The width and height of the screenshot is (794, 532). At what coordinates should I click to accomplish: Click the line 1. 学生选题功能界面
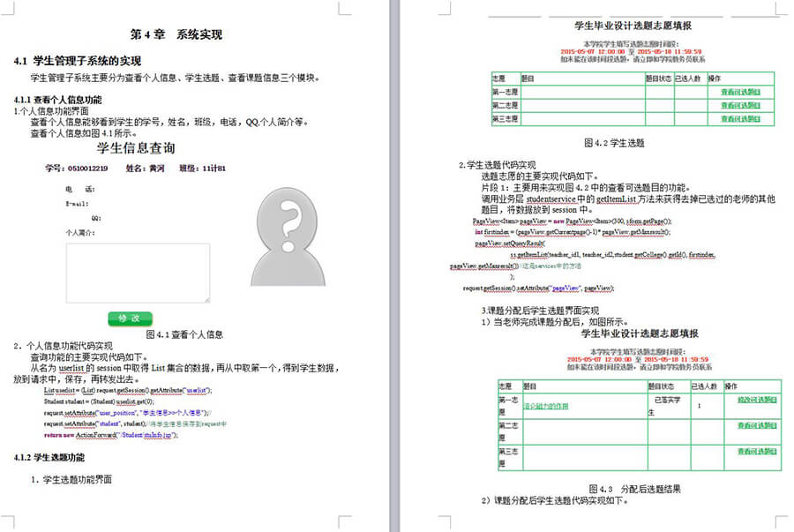click(x=71, y=480)
